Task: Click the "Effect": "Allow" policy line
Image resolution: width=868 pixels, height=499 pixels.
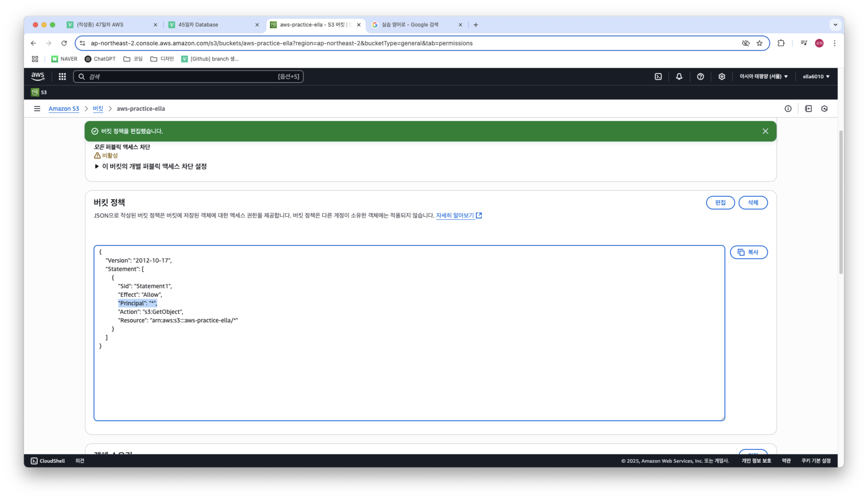Action: 140,294
